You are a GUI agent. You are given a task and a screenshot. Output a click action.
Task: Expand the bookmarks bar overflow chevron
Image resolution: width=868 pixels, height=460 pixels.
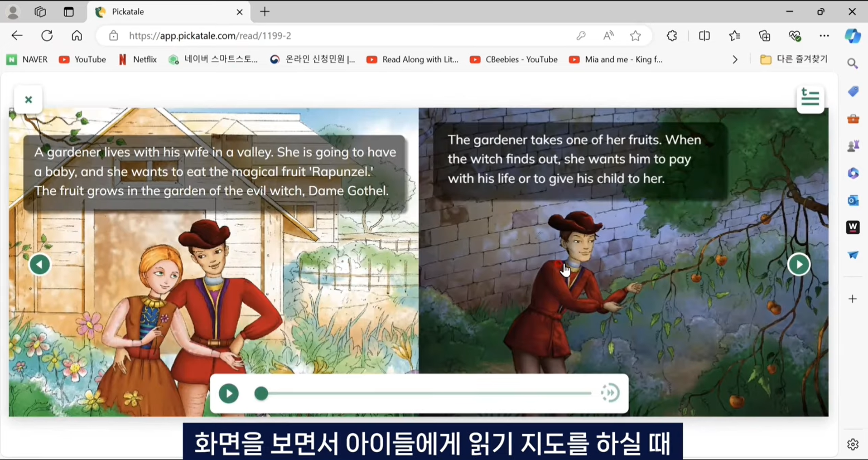point(735,59)
